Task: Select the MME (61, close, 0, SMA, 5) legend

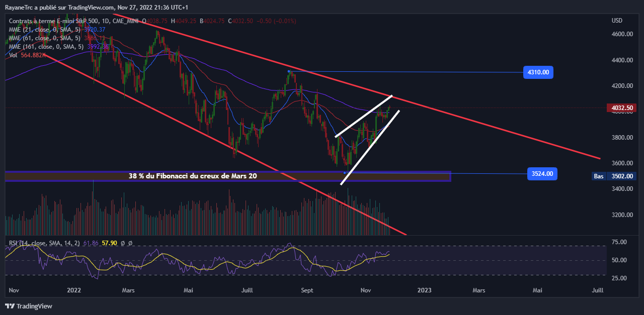Action: (x=45, y=38)
